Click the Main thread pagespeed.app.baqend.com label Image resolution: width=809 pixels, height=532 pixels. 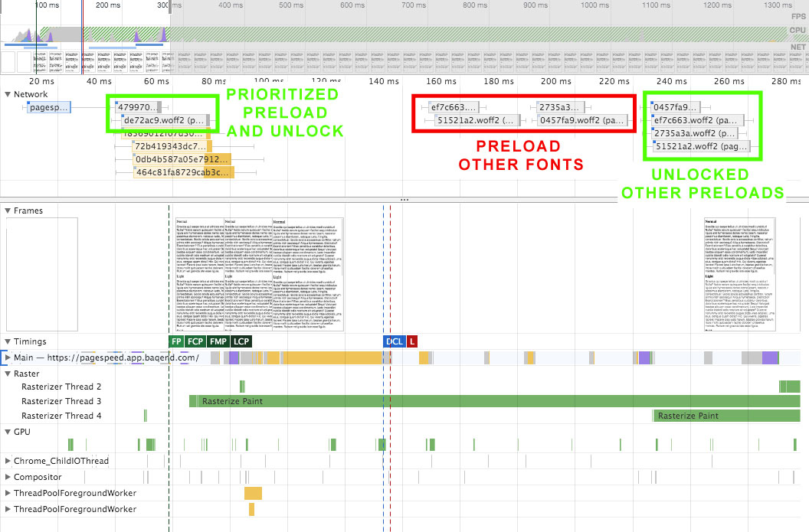pos(106,357)
